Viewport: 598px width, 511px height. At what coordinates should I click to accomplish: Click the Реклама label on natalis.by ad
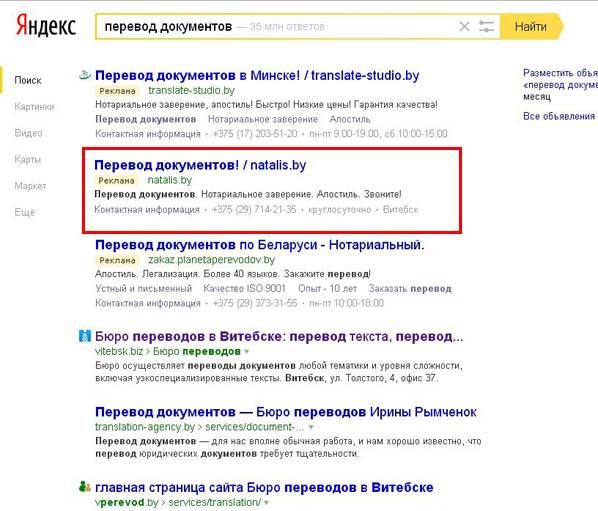116,180
